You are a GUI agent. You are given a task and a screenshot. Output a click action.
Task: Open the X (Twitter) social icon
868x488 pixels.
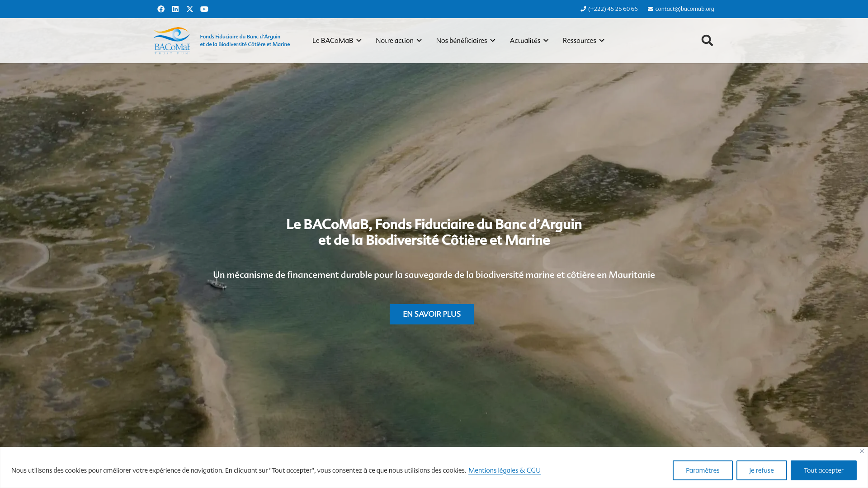tap(190, 9)
